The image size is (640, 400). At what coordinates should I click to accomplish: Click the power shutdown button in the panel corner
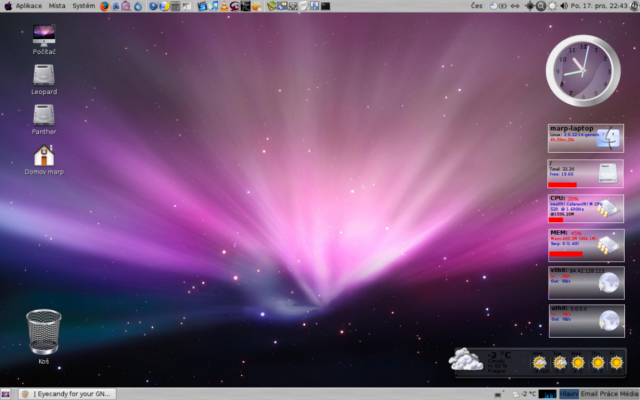634,6
